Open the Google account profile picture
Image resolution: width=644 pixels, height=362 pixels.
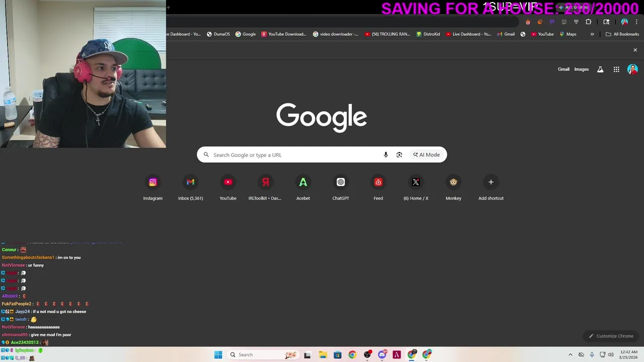tap(632, 69)
